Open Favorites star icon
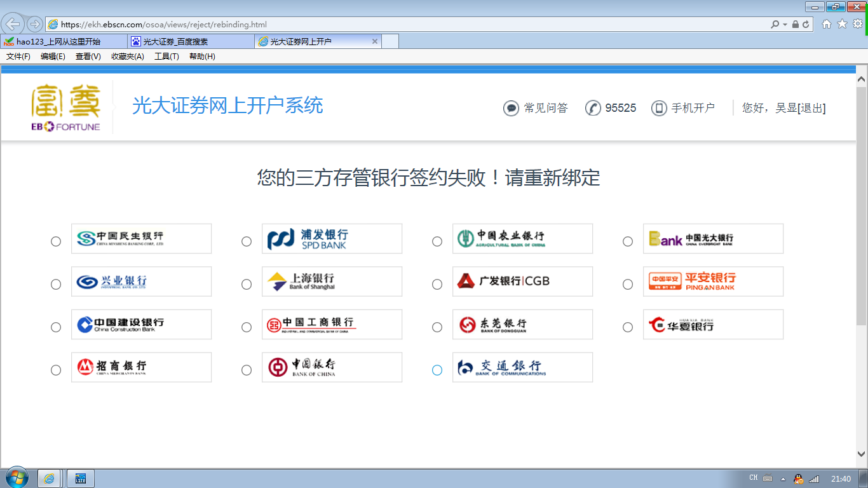 [x=842, y=24]
